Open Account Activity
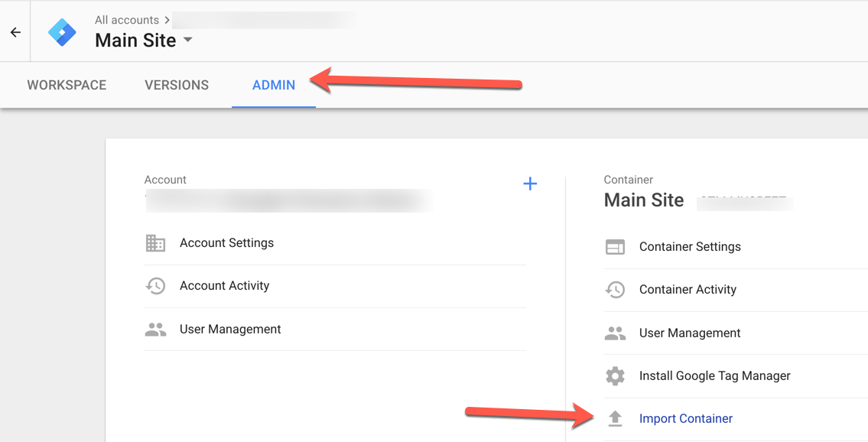The height and width of the screenshot is (442, 868). coord(225,286)
